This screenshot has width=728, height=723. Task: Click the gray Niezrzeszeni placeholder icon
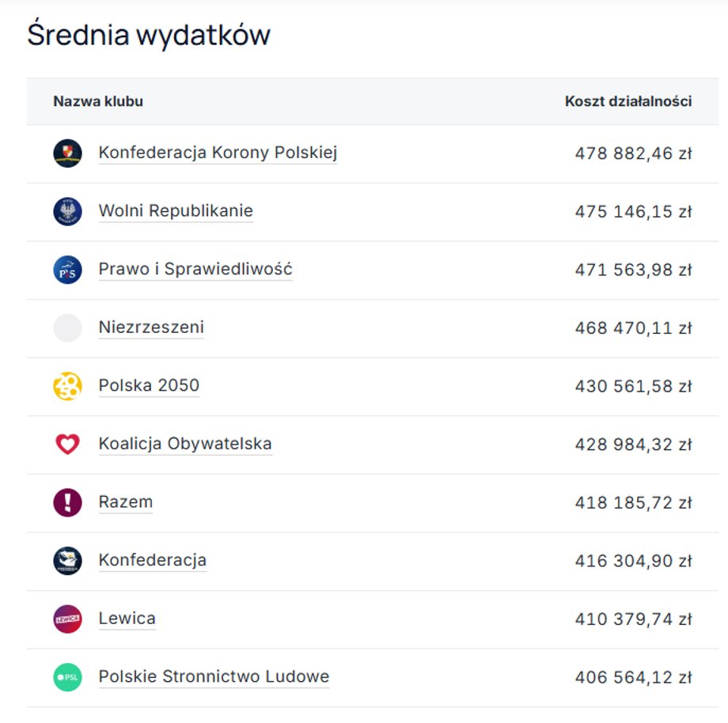point(67,327)
